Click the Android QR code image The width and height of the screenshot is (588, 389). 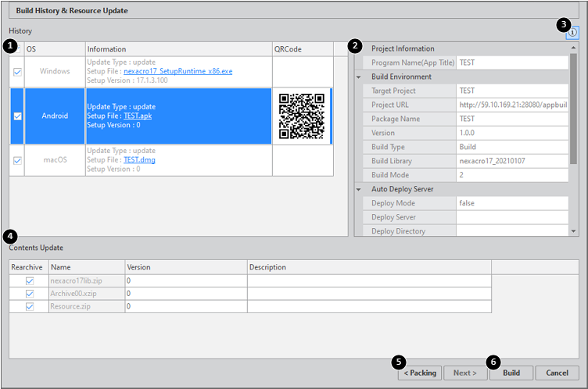[301, 116]
